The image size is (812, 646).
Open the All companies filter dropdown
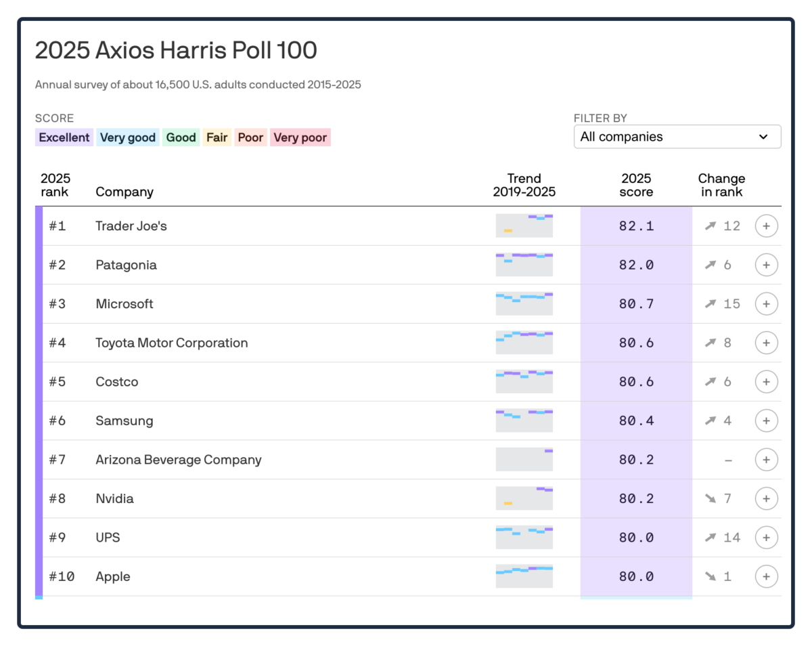pyautogui.click(x=677, y=137)
